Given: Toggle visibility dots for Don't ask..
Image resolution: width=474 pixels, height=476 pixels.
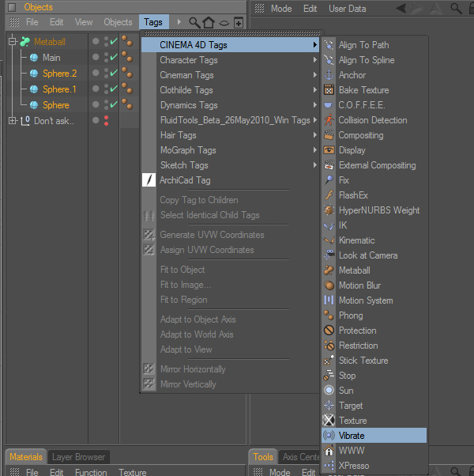Looking at the screenshot, I should tap(106, 120).
